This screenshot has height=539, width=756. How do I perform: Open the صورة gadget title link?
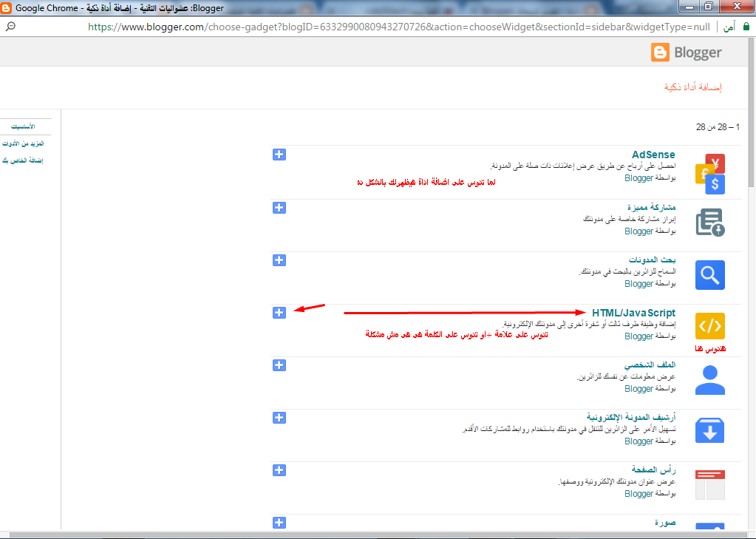click(665, 523)
